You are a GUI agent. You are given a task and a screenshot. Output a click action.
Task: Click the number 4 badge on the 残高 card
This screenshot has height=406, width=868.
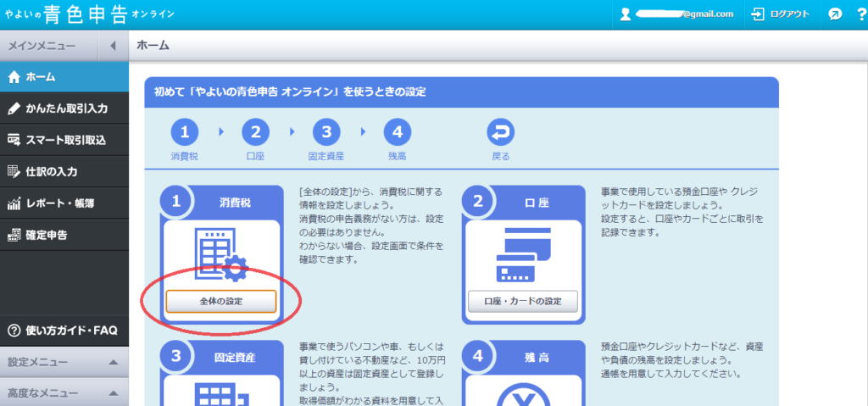pos(479,356)
